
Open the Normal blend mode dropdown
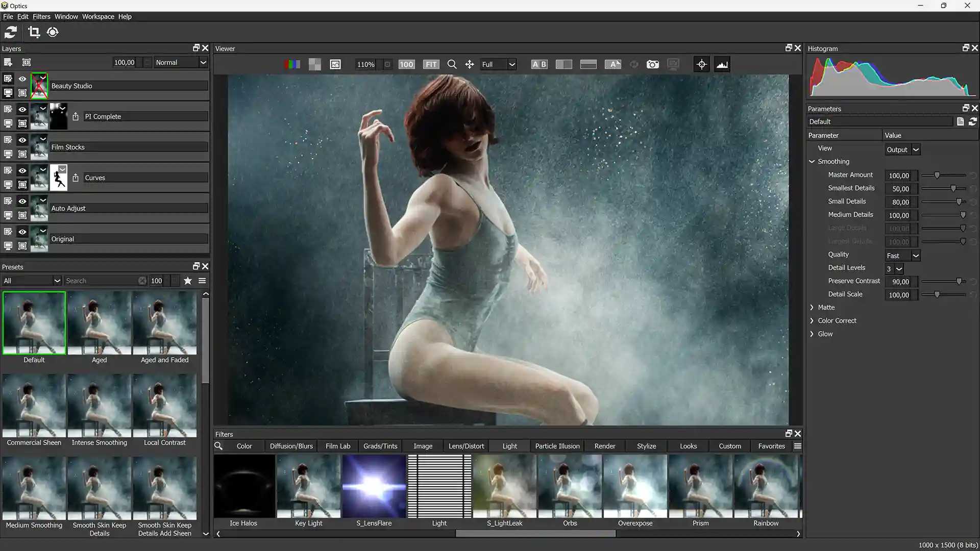[180, 62]
